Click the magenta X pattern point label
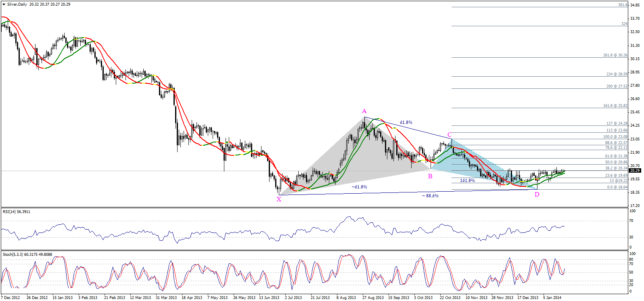Screen dimensions: 644x301 [x=279, y=199]
